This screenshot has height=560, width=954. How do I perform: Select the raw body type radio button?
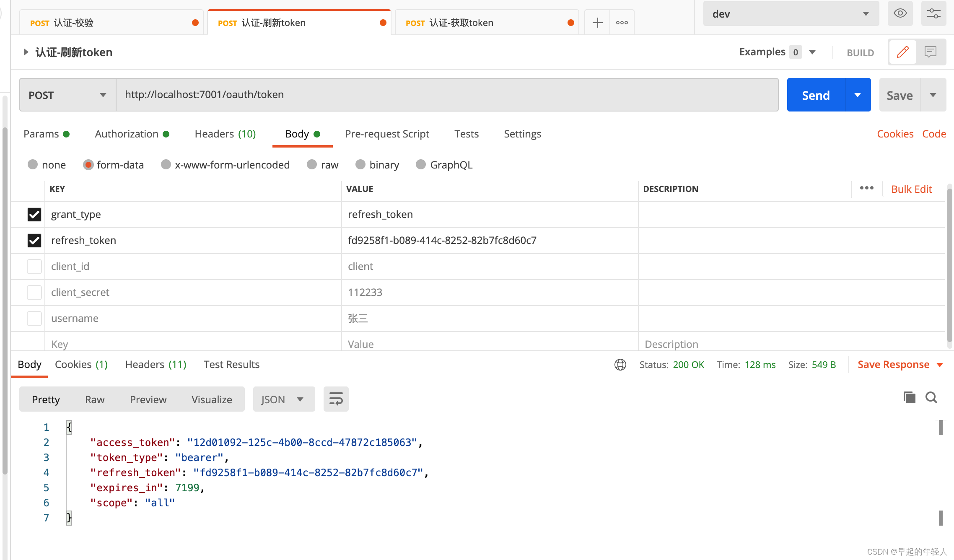pyautogui.click(x=311, y=164)
